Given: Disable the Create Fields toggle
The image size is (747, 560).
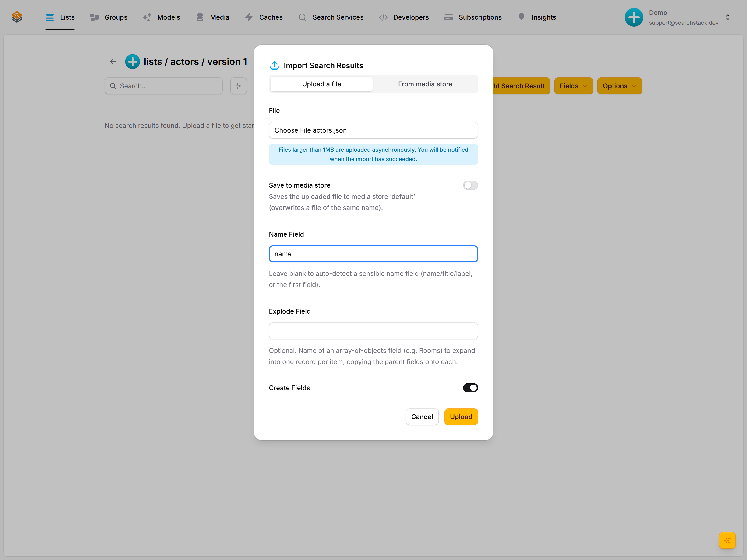Looking at the screenshot, I should tap(470, 388).
